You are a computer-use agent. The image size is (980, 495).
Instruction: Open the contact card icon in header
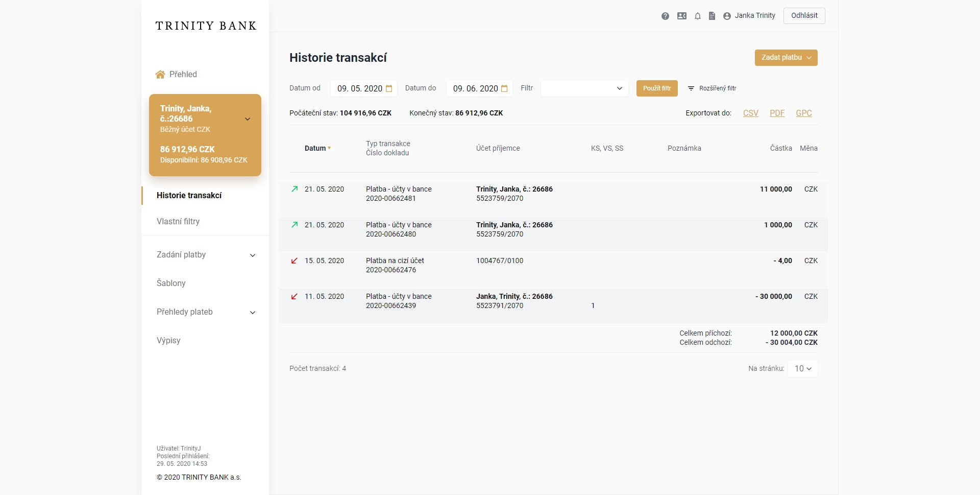click(682, 16)
